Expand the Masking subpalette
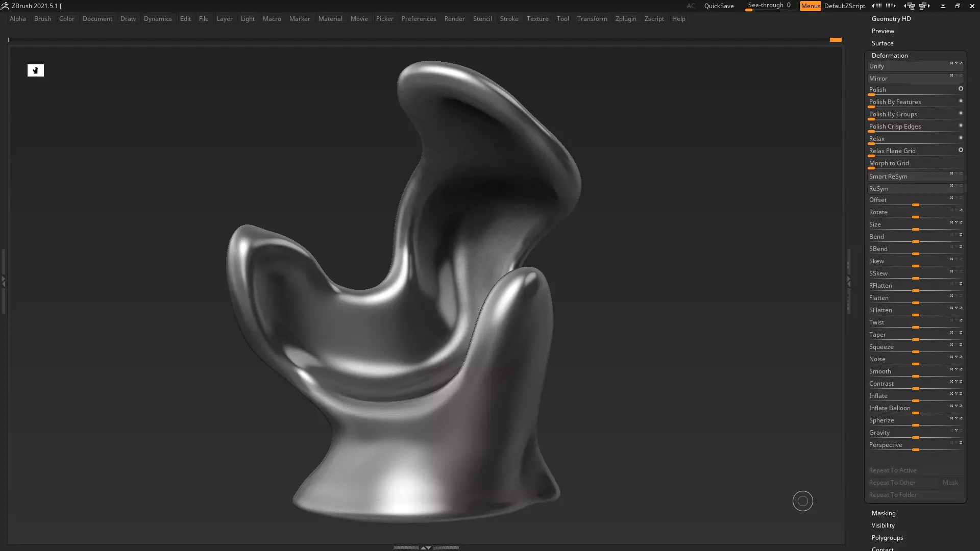The width and height of the screenshot is (980, 551). tap(883, 513)
